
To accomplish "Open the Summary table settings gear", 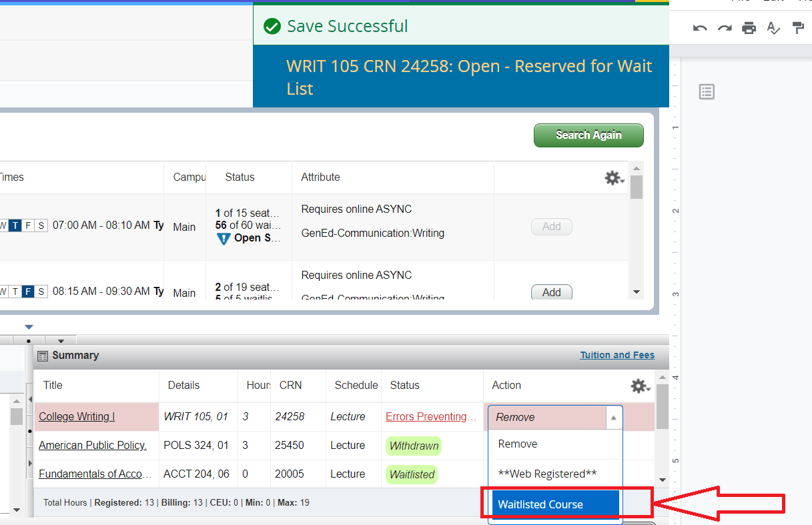I will click(640, 386).
